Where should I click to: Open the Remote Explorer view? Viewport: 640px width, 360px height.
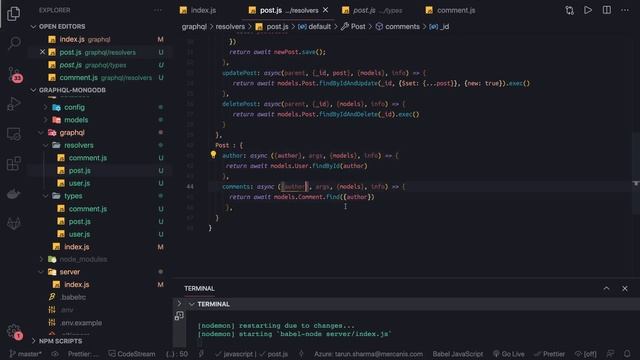point(14,134)
